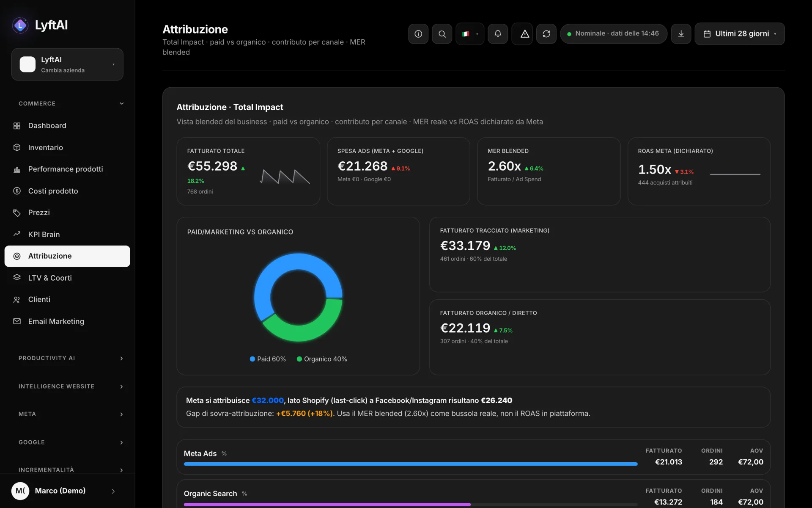This screenshot has width=812, height=508.
Task: Click the Prezzi tag icon
Action: pyautogui.click(x=17, y=213)
